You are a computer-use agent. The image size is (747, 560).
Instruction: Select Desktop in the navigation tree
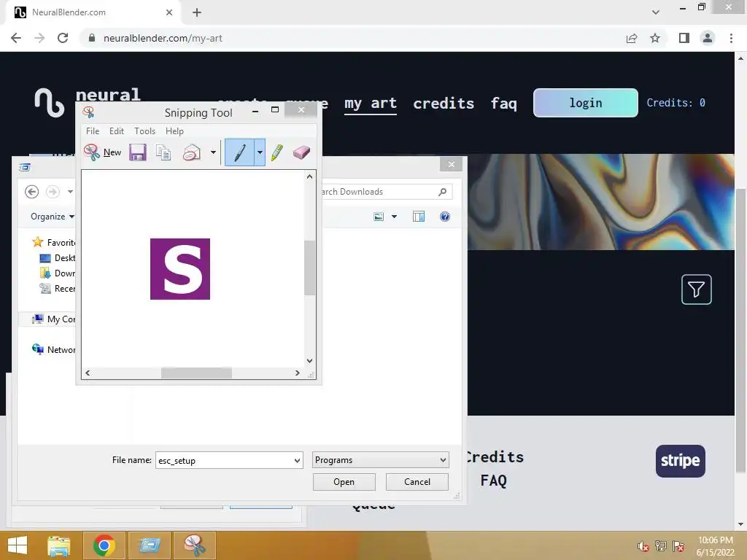pos(57,258)
